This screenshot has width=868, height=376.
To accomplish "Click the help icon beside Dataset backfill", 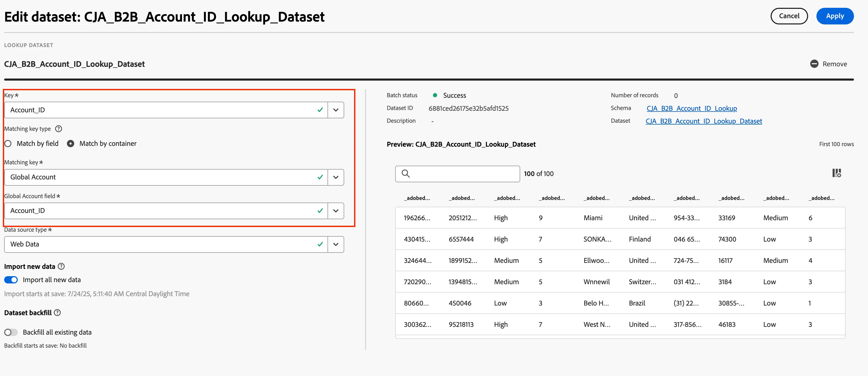I will click(x=58, y=313).
